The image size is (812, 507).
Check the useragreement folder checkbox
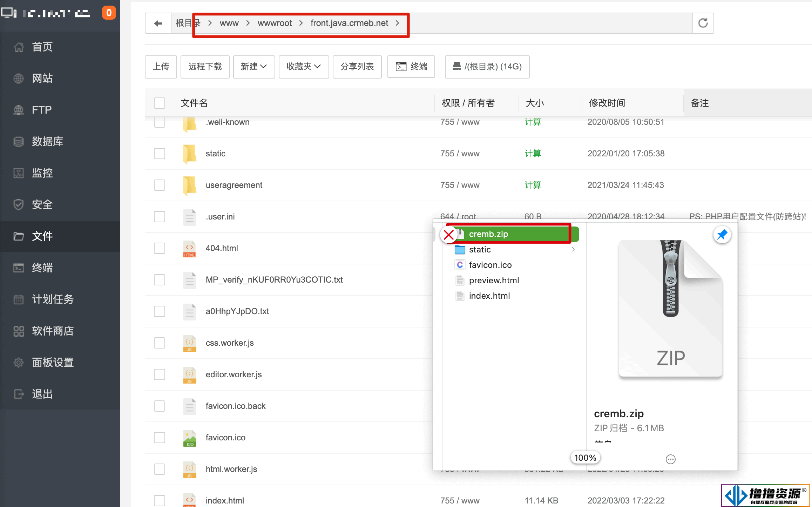point(160,185)
